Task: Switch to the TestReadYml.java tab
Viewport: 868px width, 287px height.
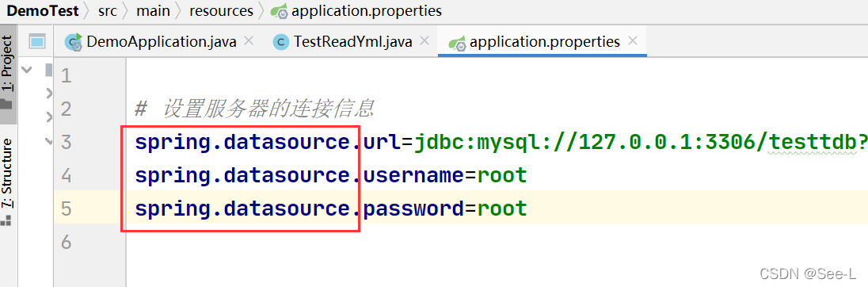Action: 352,41
